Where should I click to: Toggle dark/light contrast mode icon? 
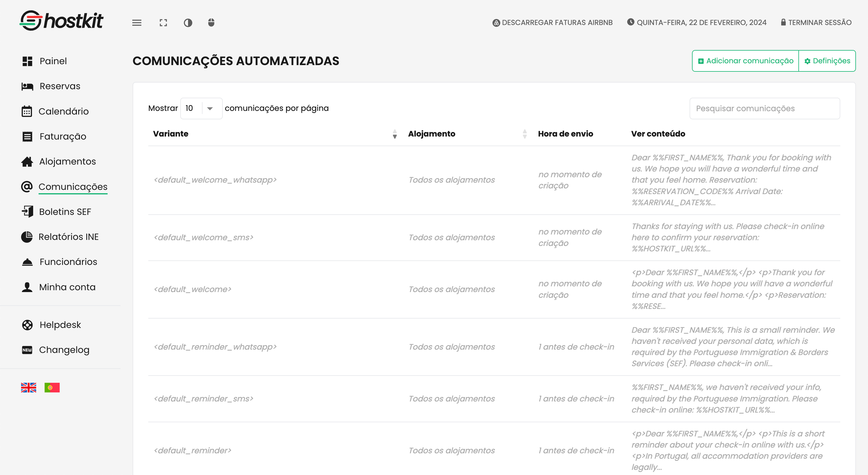click(x=188, y=23)
